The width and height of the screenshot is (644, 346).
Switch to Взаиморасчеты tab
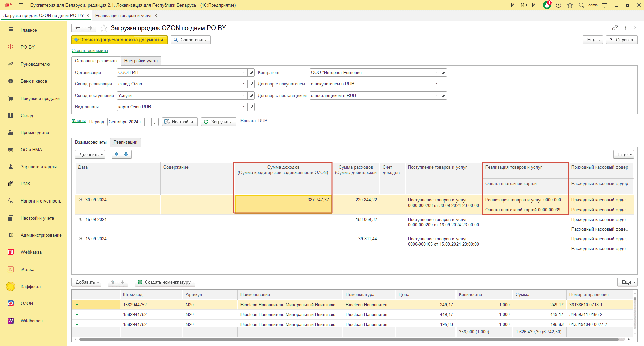(x=91, y=142)
